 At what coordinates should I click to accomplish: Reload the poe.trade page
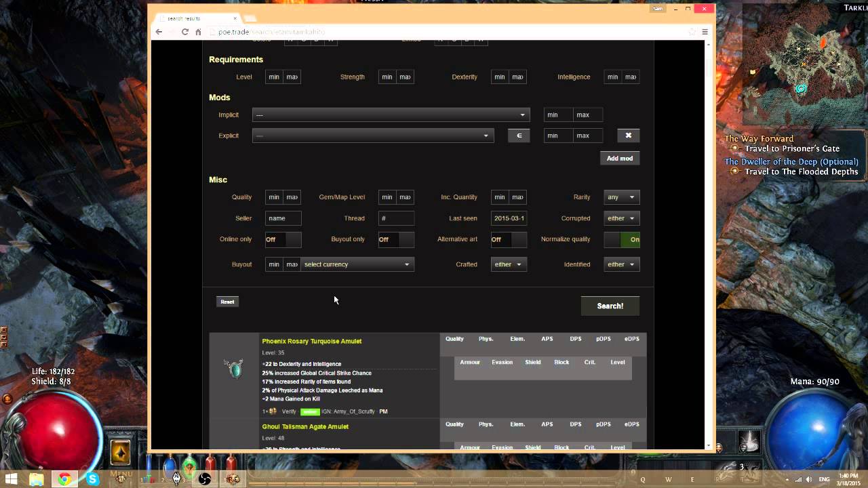point(184,32)
